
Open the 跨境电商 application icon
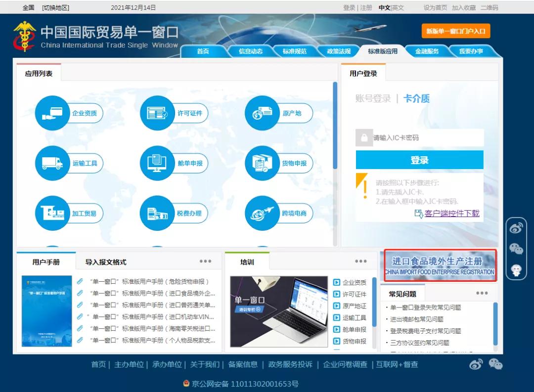click(262, 213)
